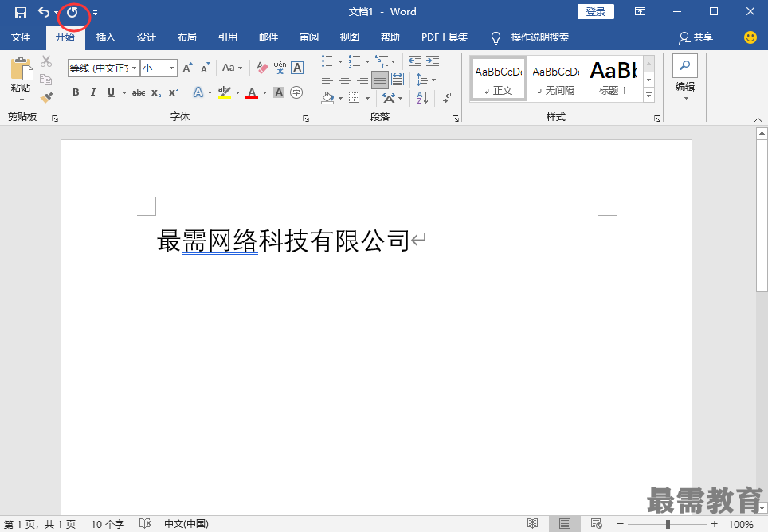Open the Asian Layout icon
The height and width of the screenshot is (532, 768).
click(389, 98)
